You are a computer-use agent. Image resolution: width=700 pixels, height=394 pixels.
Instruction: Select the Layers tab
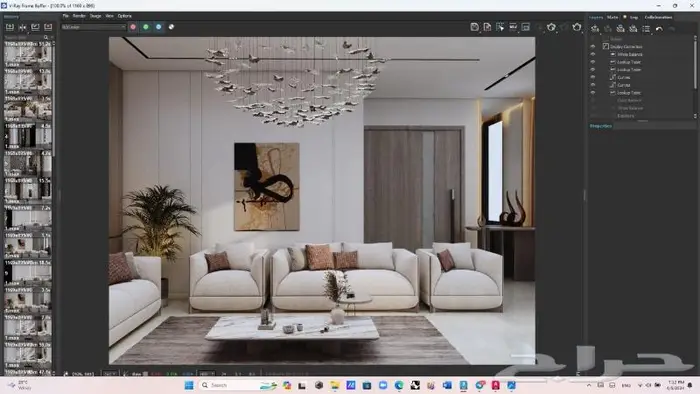click(596, 17)
